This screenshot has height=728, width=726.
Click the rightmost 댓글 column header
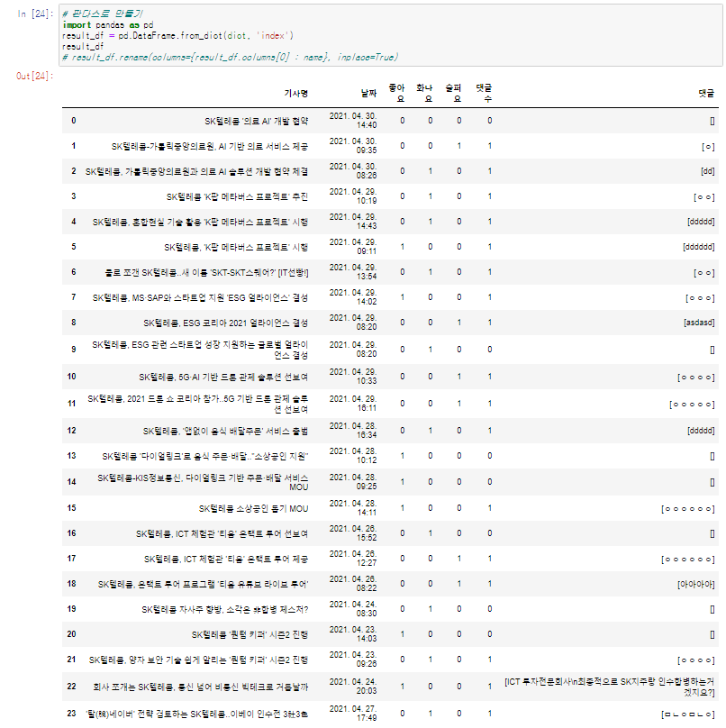(706, 94)
